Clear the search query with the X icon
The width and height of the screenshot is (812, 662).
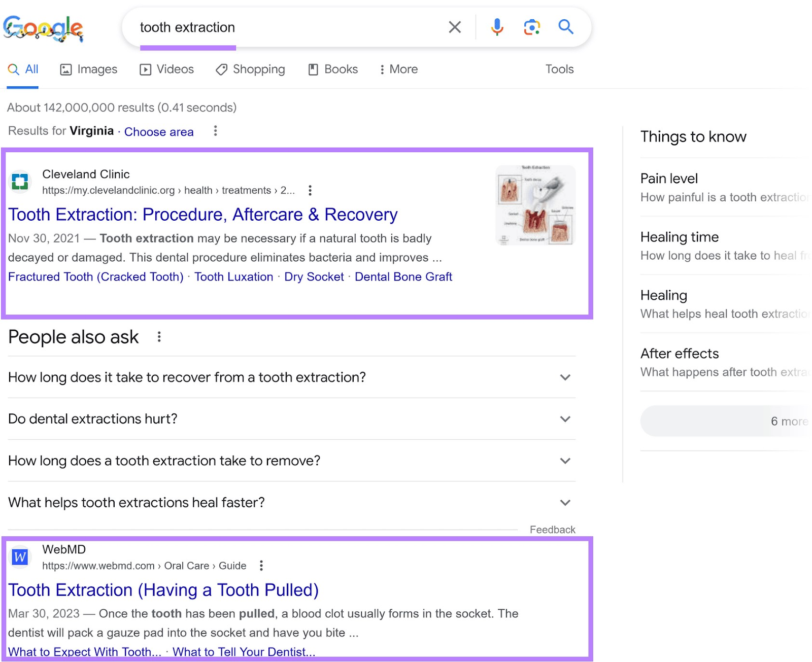454,27
